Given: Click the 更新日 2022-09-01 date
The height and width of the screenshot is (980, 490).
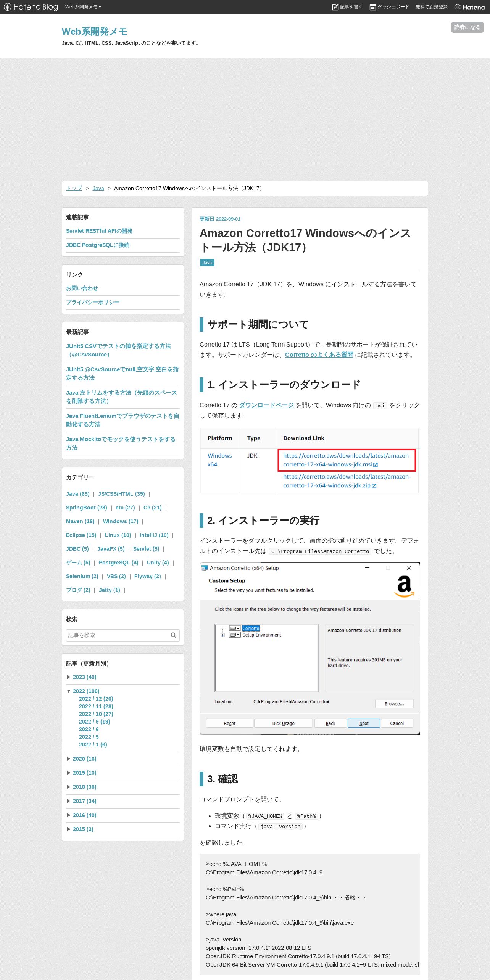Looking at the screenshot, I should [x=220, y=219].
